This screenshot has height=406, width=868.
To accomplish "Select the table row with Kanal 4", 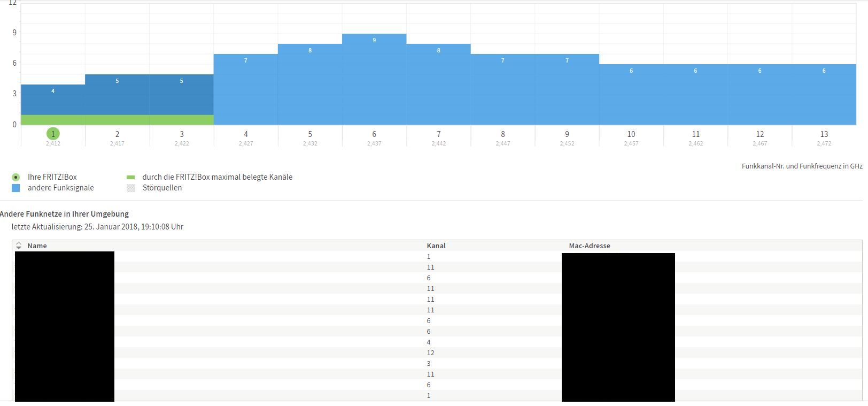I will tap(429, 342).
